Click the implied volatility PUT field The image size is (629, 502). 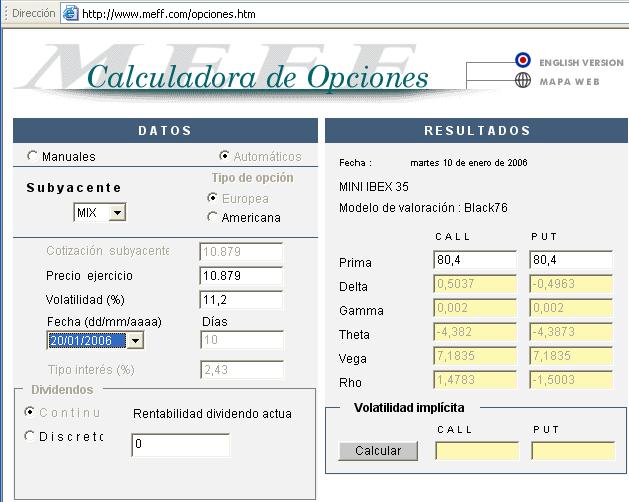[x=573, y=451]
